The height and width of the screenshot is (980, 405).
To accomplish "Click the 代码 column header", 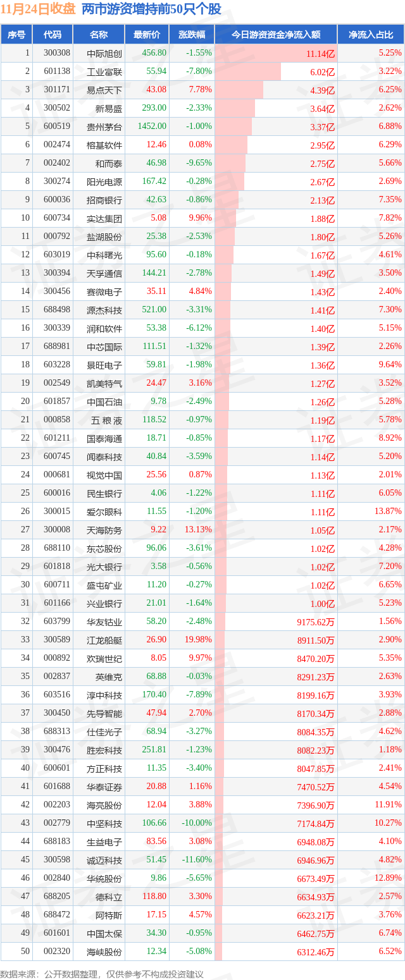I will 53,35.
